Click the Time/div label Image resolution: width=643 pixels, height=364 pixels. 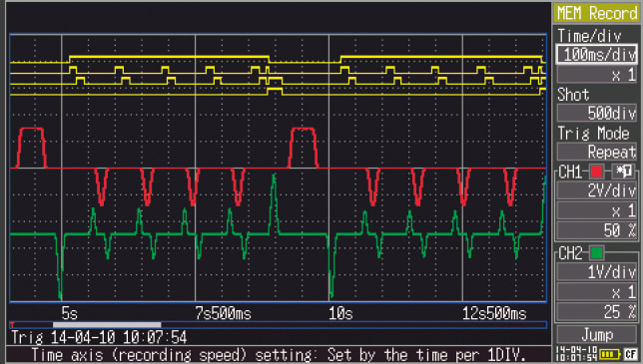pyautogui.click(x=589, y=36)
